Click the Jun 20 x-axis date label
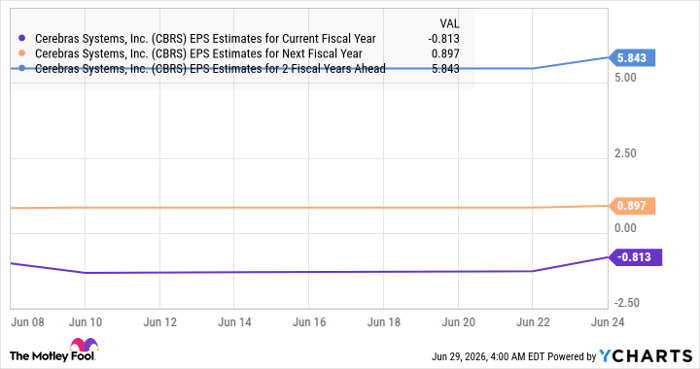 point(458,322)
